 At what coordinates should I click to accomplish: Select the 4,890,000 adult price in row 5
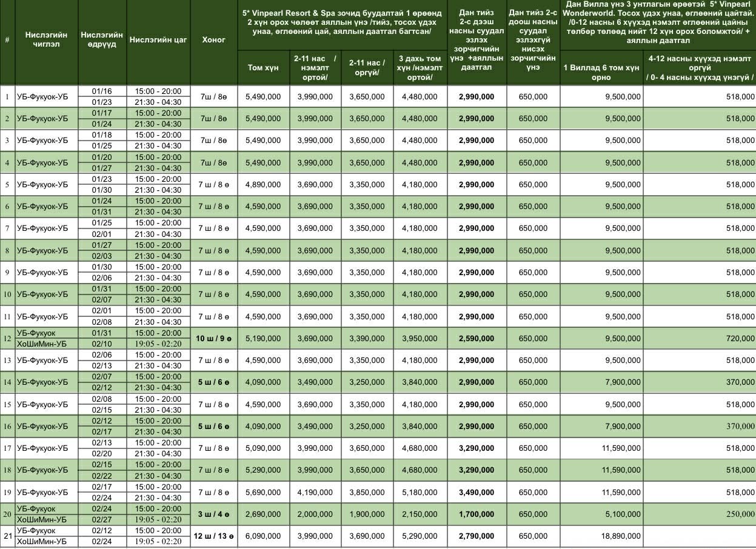tap(263, 185)
